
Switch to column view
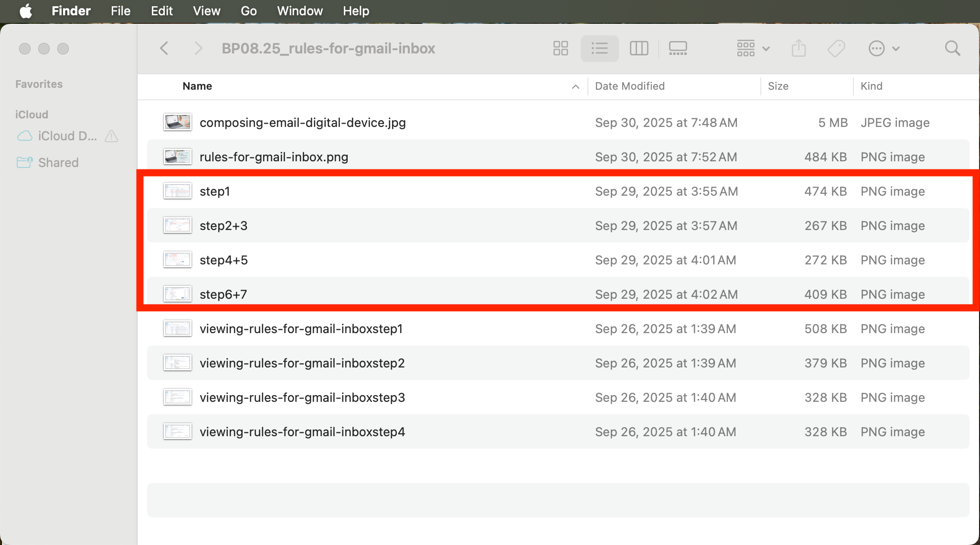click(639, 48)
